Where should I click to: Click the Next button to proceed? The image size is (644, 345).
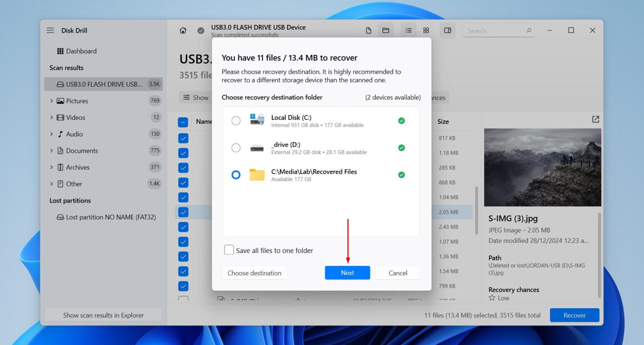(347, 273)
